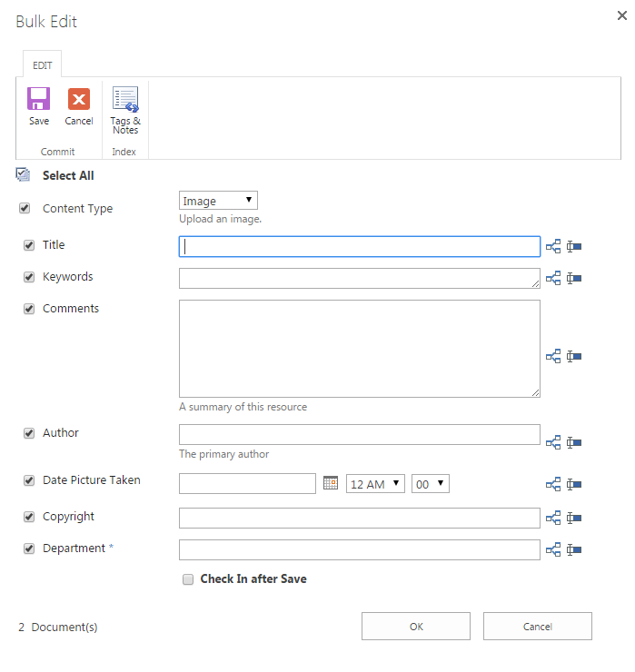The height and width of the screenshot is (672, 635).
Task: Open the calendar date picker icon
Action: tap(331, 482)
